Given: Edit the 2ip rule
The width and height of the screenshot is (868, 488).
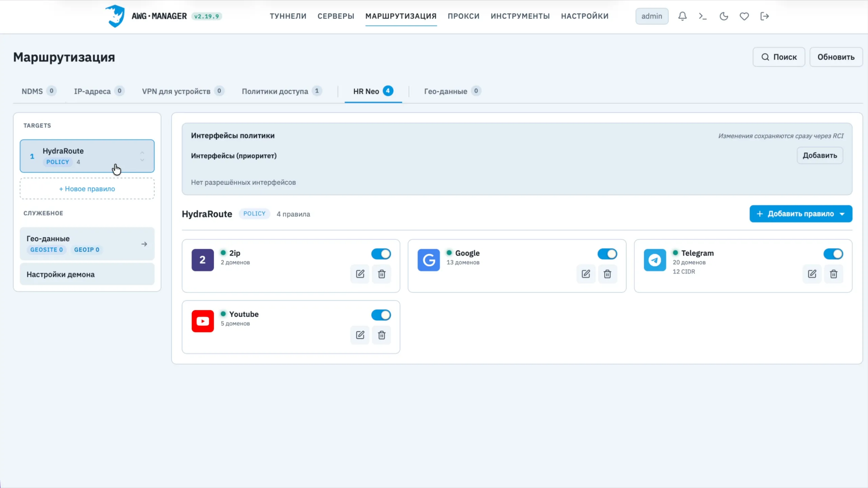Looking at the screenshot, I should (360, 274).
